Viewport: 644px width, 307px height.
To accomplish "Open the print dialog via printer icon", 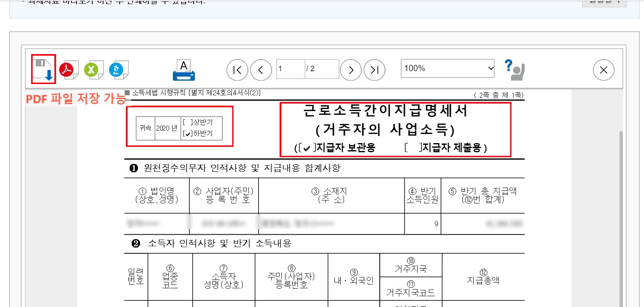I will pyautogui.click(x=183, y=69).
